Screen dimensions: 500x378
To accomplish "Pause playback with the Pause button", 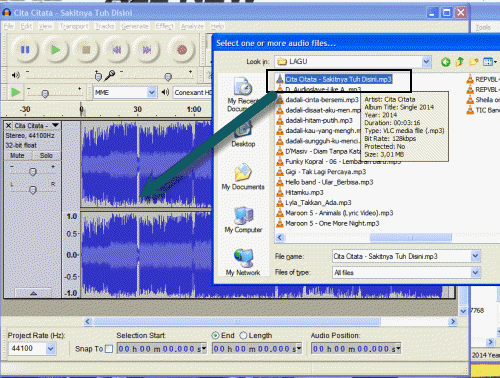I will click(x=25, y=50).
